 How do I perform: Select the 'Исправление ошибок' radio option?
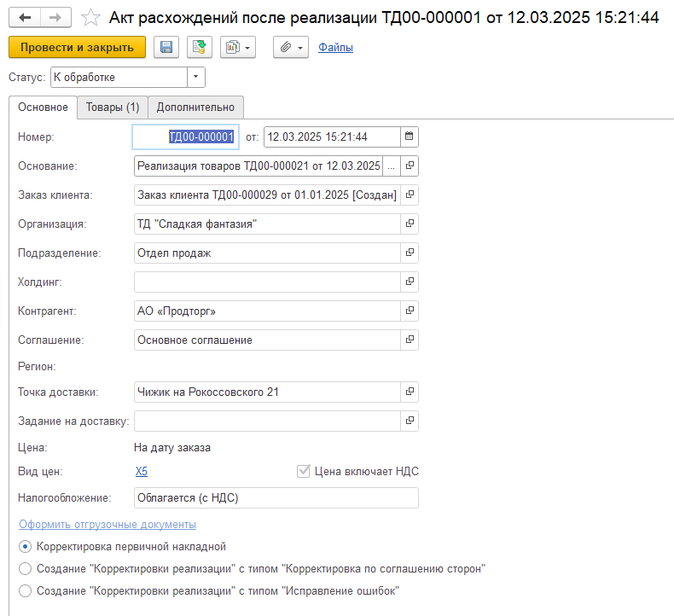(x=26, y=590)
